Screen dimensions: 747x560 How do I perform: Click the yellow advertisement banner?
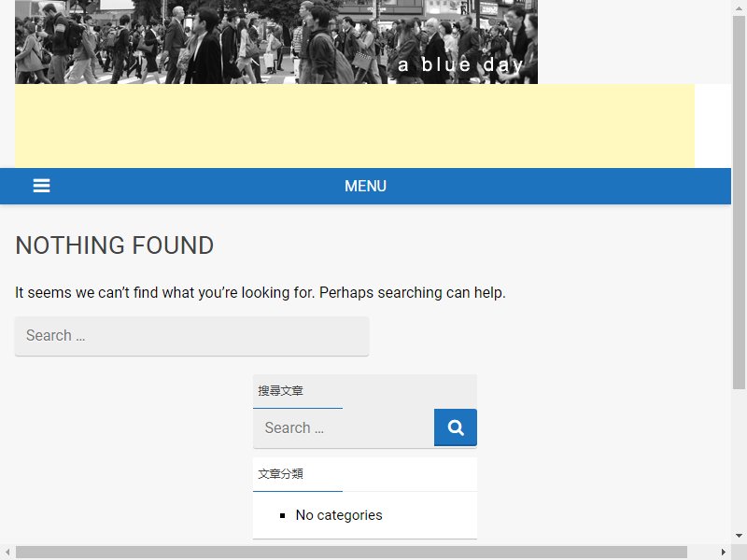[355, 126]
